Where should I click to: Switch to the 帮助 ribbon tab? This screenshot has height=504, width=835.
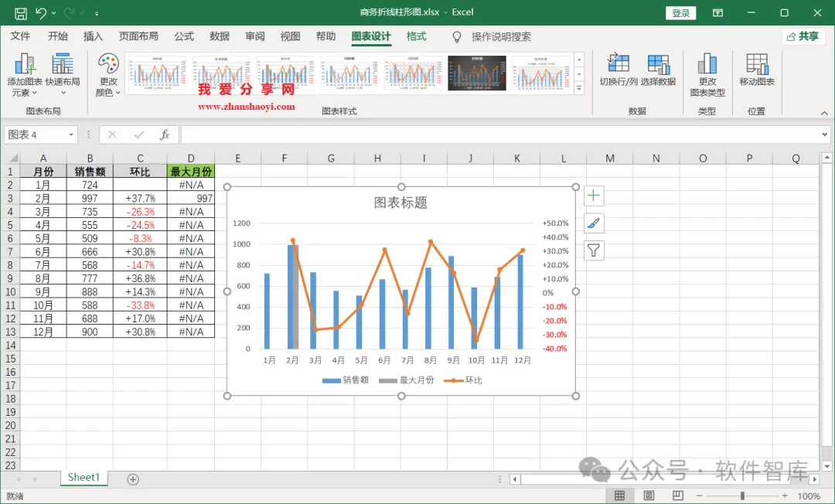[325, 36]
